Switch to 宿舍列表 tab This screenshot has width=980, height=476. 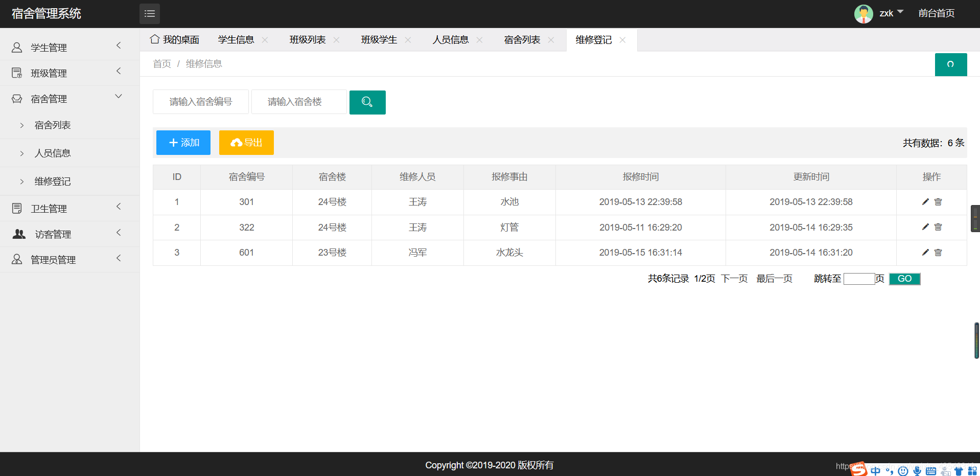[x=522, y=40]
